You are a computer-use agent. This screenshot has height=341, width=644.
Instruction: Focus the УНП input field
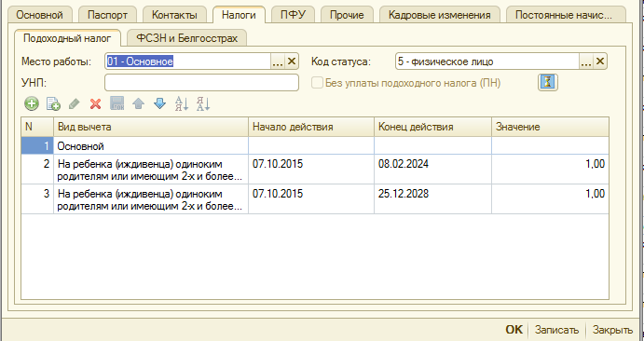coord(201,83)
